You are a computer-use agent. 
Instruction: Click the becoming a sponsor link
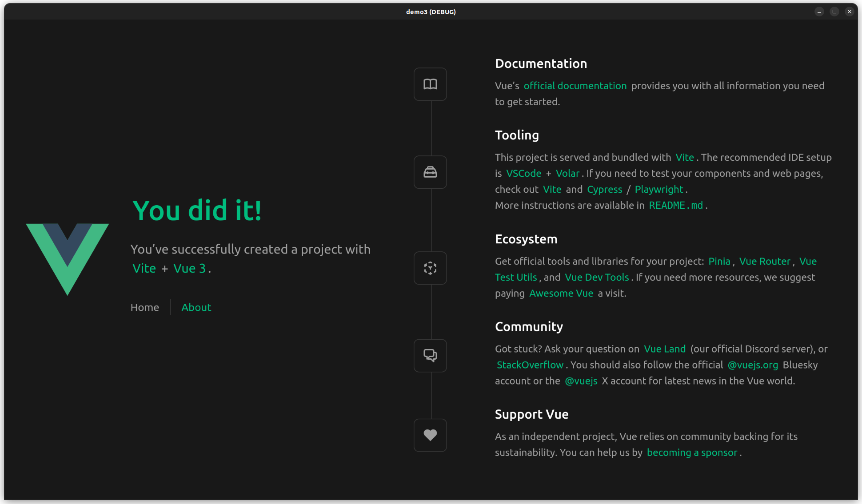[692, 452]
